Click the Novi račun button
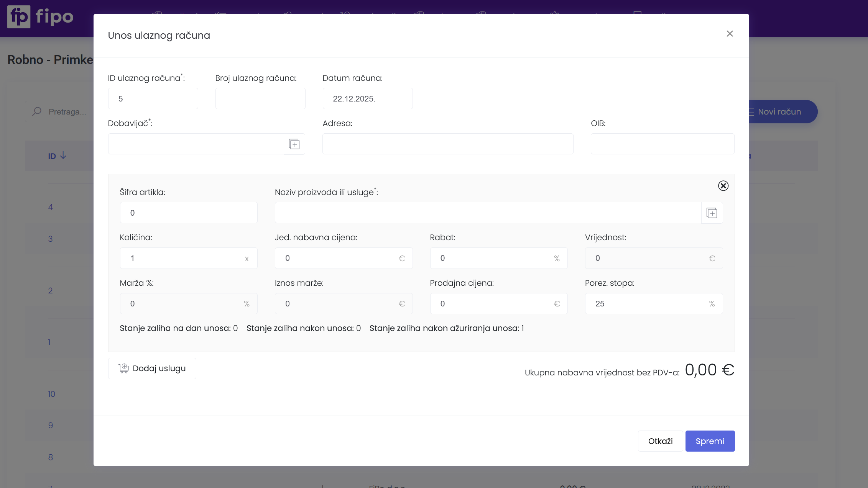The height and width of the screenshot is (488, 868). 782,112
